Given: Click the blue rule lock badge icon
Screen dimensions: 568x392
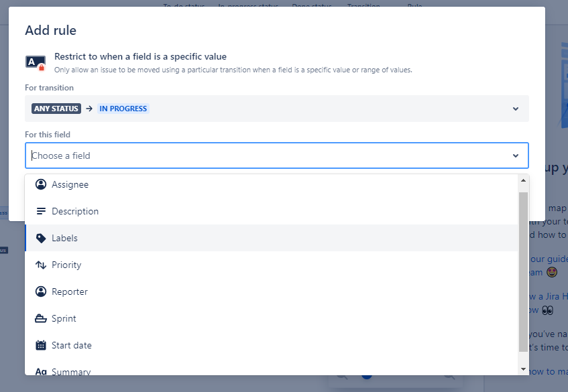Looking at the screenshot, I should (35, 62).
